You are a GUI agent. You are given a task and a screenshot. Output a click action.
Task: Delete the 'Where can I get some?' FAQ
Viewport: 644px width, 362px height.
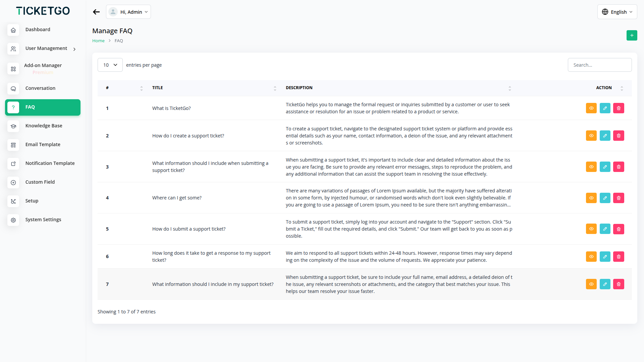[x=619, y=198]
